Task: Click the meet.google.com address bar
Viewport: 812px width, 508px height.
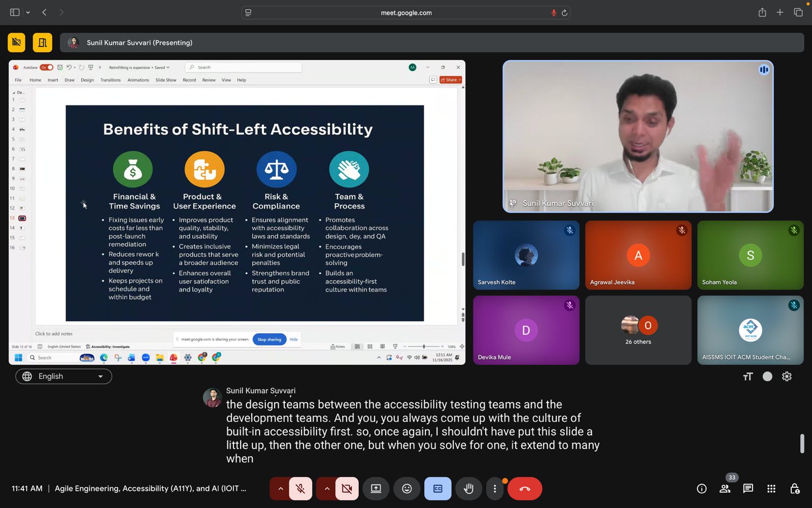Action: 406,13
